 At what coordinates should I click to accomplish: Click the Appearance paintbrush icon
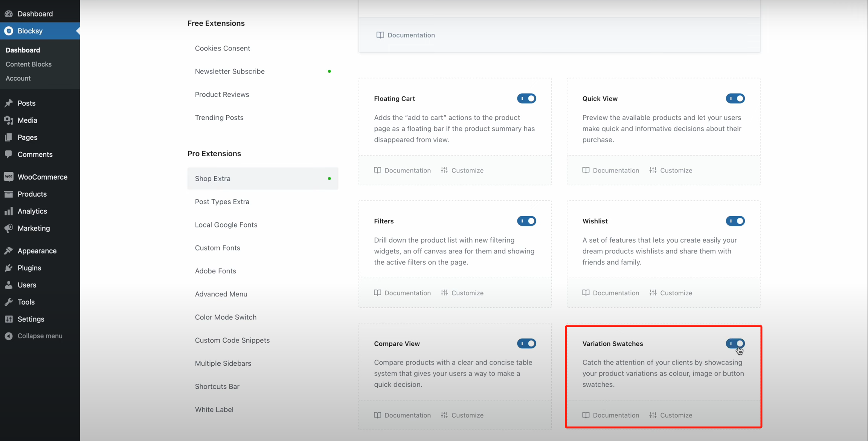9,251
